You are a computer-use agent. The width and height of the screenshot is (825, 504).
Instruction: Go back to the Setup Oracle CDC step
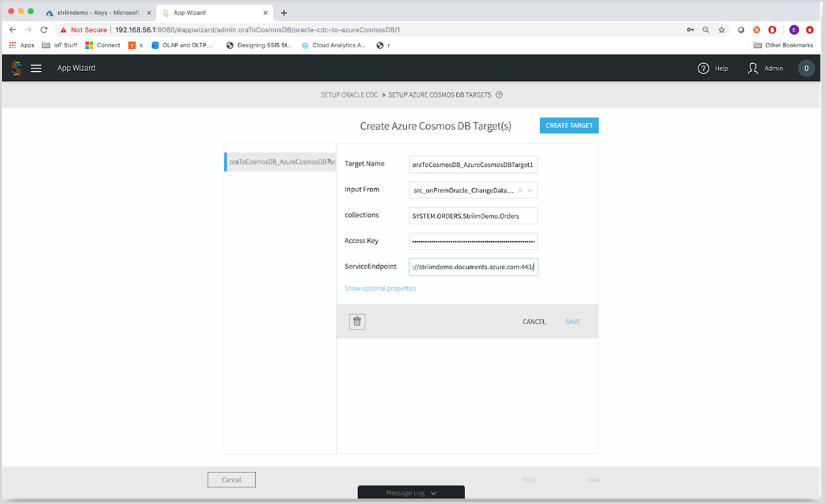[x=349, y=94]
